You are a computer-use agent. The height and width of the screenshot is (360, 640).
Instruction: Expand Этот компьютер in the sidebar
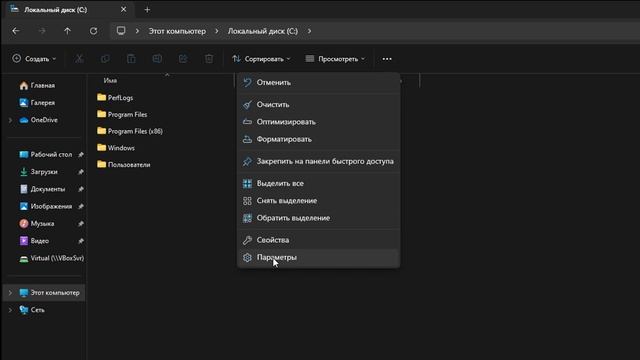[10, 293]
